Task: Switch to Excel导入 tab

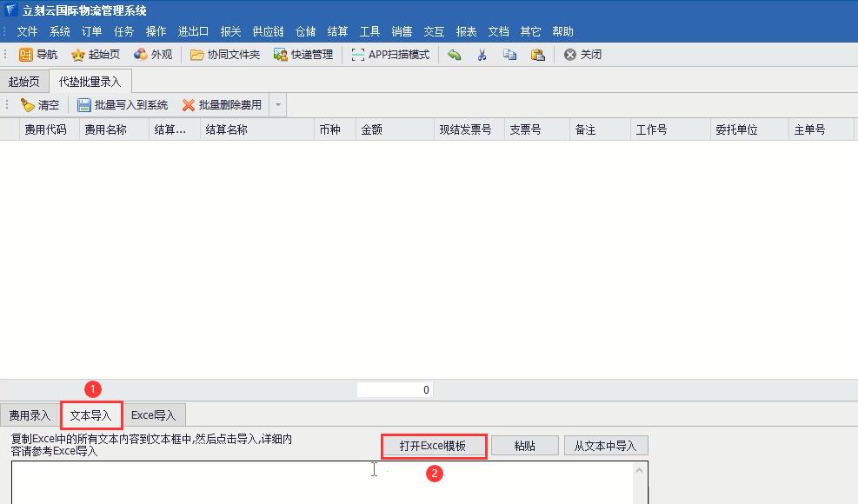Action: pyautogui.click(x=153, y=415)
